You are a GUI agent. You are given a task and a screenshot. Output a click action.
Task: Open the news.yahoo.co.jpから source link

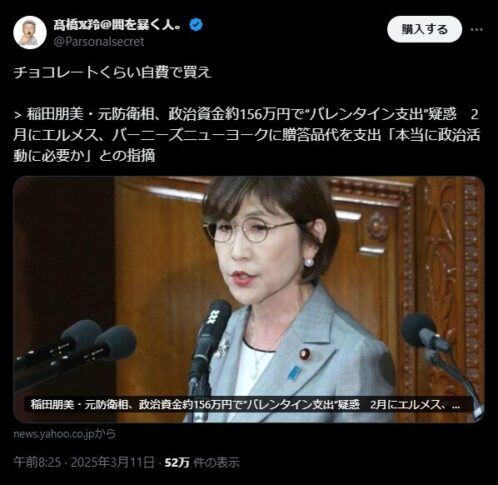click(x=65, y=434)
